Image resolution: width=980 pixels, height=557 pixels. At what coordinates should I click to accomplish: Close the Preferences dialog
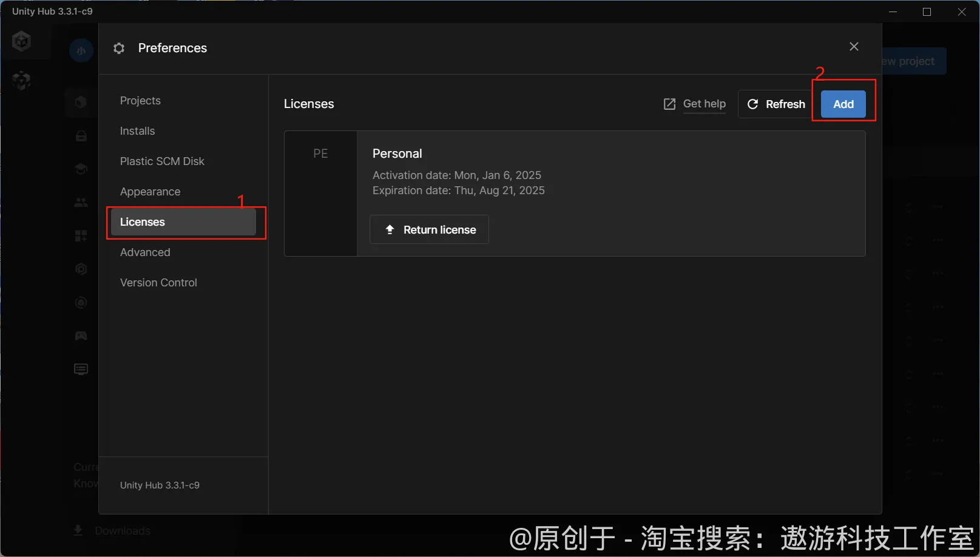854,47
